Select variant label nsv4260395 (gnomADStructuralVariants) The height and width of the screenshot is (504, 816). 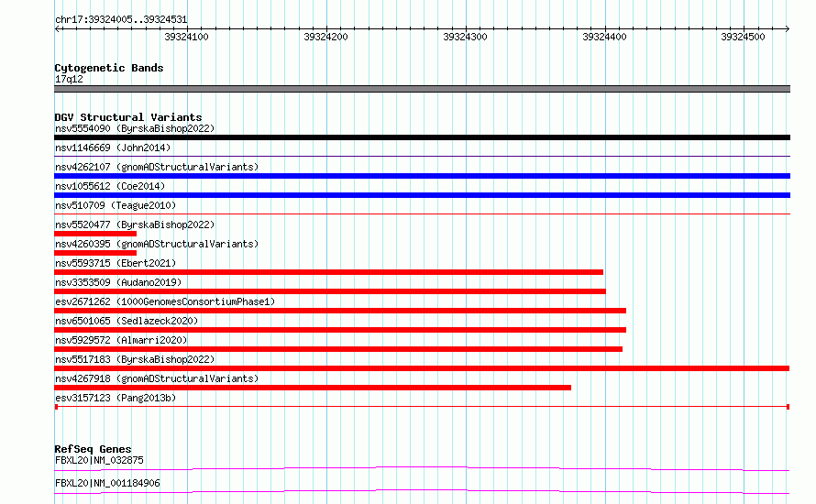coord(157,244)
